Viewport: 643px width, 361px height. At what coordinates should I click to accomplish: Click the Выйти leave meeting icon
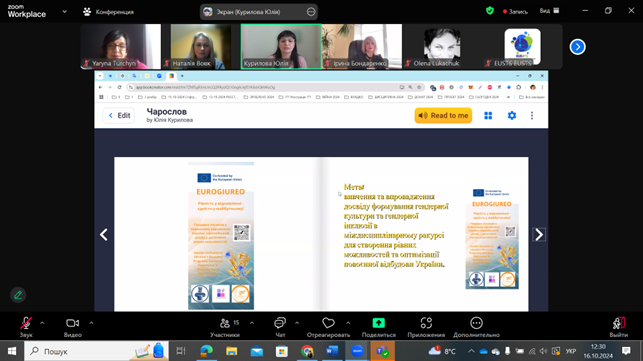click(x=618, y=323)
